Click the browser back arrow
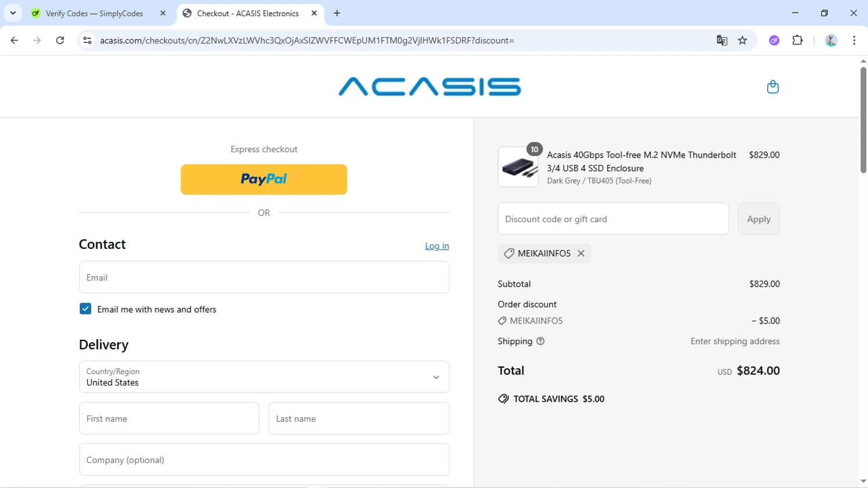Image resolution: width=868 pixels, height=488 pixels. [14, 41]
